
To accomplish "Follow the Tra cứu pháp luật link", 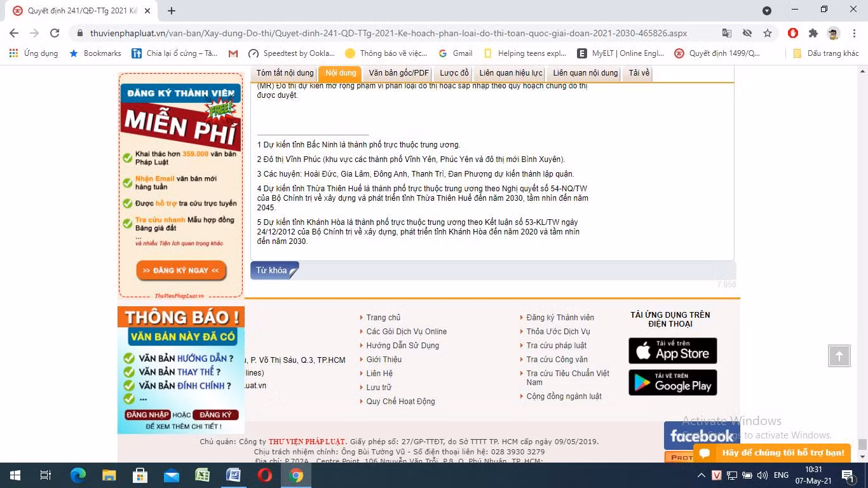I will (556, 346).
